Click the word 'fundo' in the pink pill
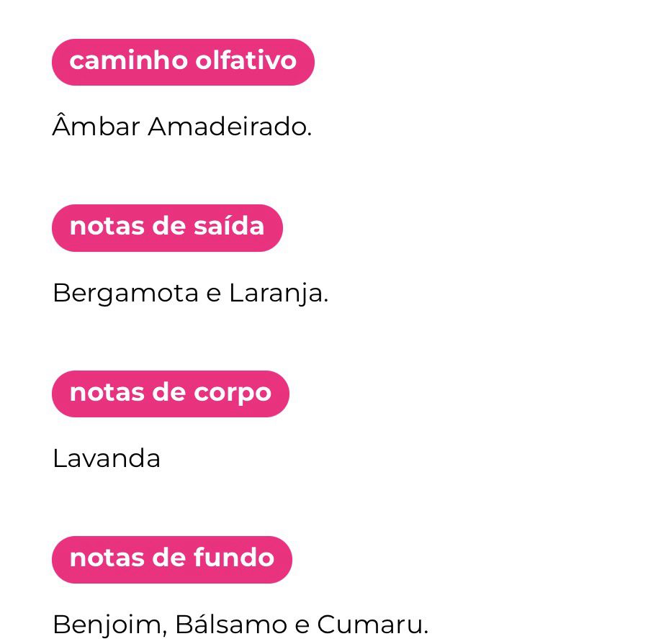The image size is (661, 644). point(237,559)
